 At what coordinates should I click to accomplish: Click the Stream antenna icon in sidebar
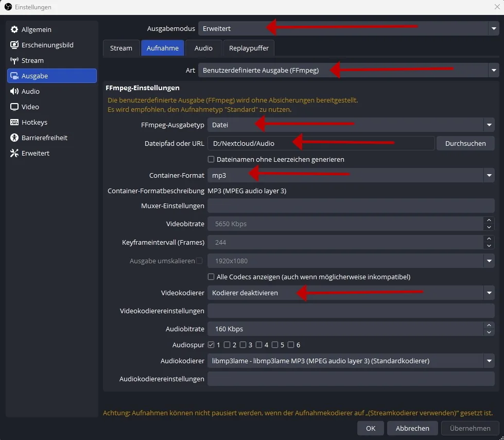pyautogui.click(x=14, y=60)
